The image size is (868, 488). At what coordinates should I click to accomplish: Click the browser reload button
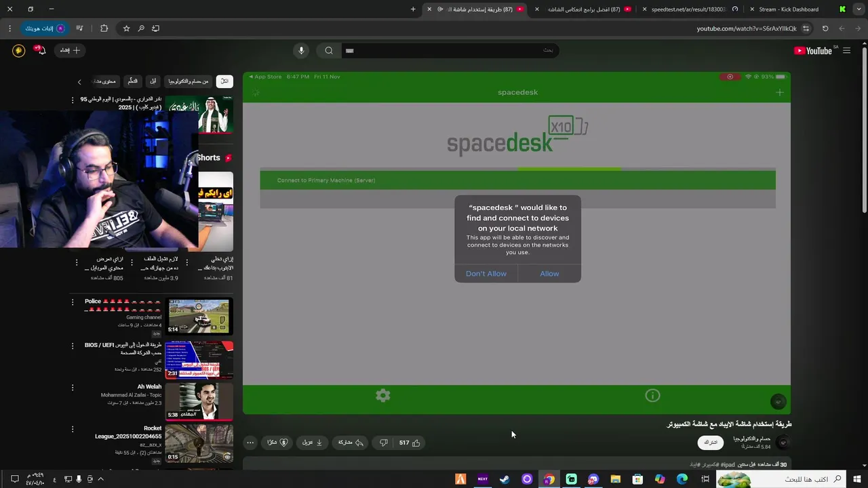tap(825, 28)
